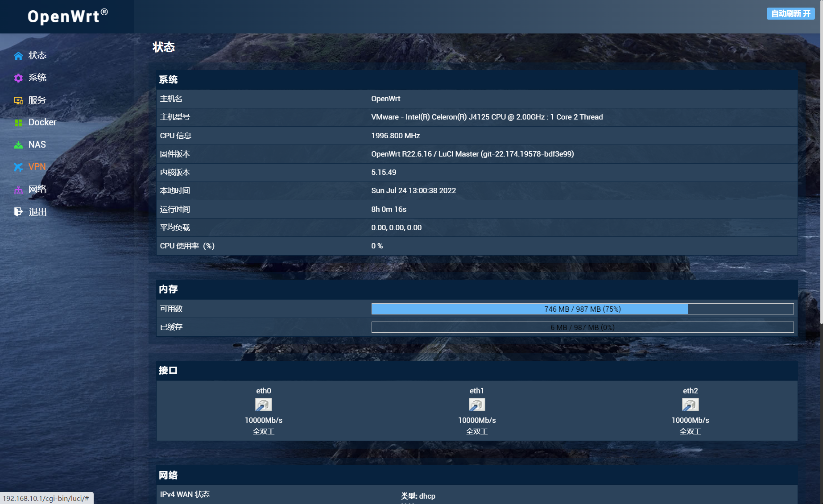Click the eth0 port icon
Image resolution: width=823 pixels, height=504 pixels.
tap(264, 405)
